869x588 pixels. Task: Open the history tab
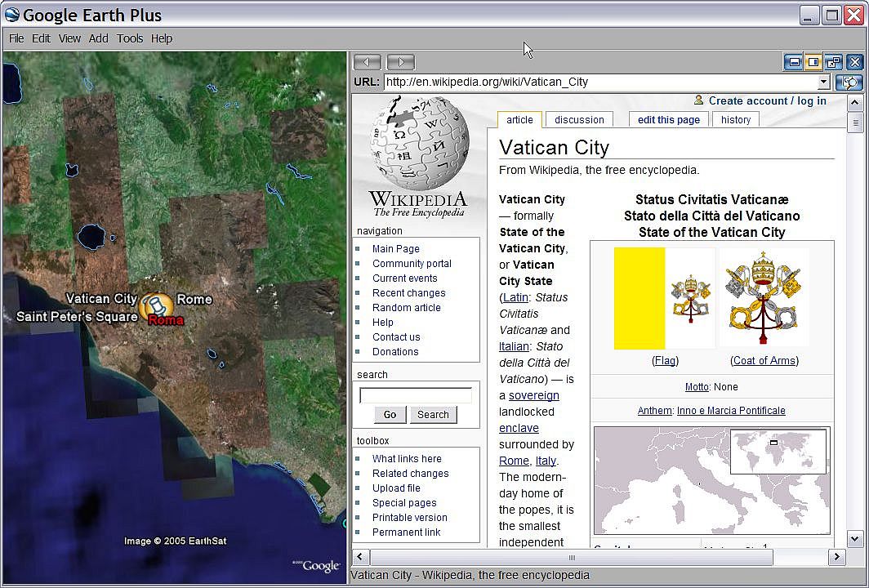tap(735, 120)
